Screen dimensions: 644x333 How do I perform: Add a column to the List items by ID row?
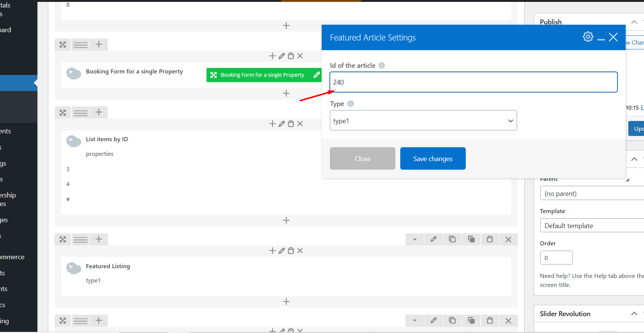(99, 112)
